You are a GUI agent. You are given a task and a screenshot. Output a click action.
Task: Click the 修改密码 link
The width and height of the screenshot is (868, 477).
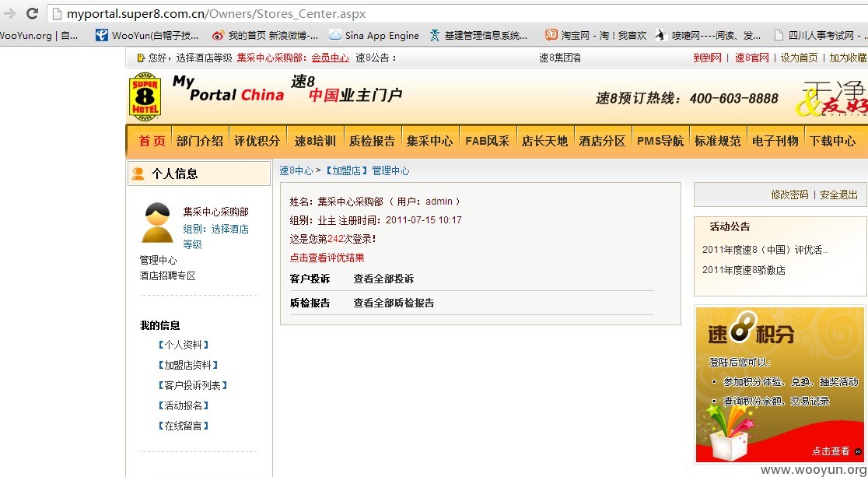(x=789, y=195)
